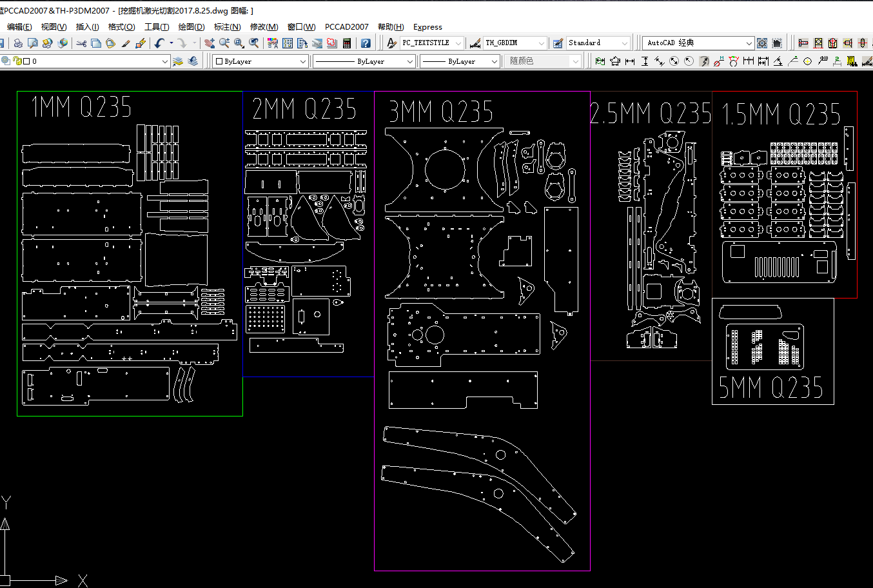Image resolution: width=873 pixels, height=588 pixels.
Task: Open the QuickCalc calculator icon
Action: click(x=347, y=43)
